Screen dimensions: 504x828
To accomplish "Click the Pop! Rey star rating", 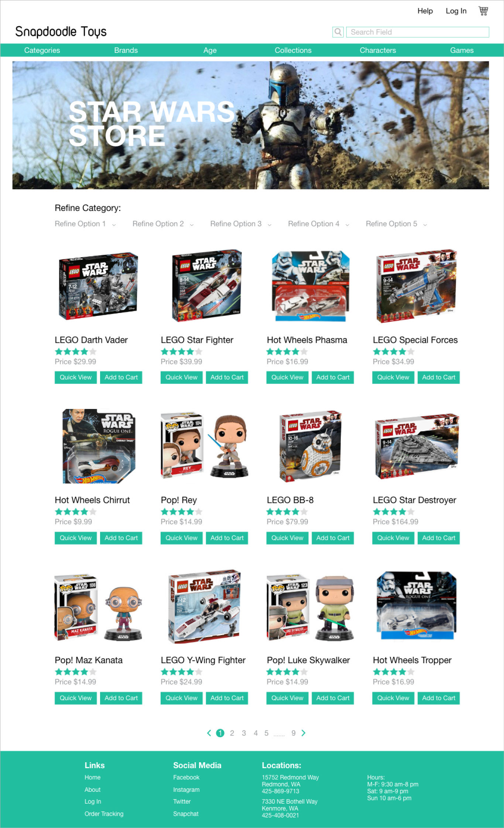I will (182, 511).
